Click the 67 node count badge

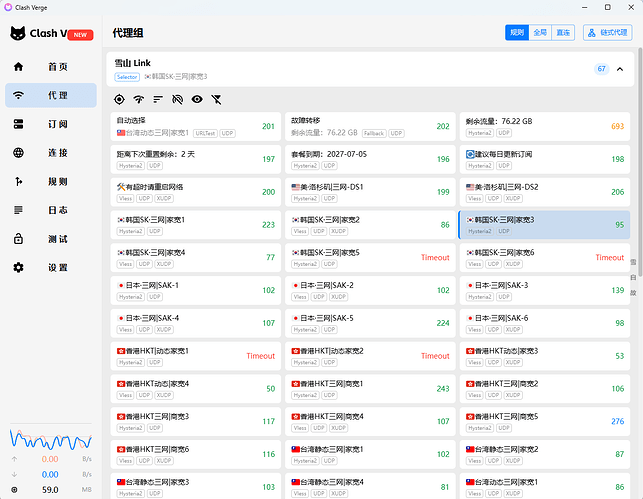pos(602,69)
